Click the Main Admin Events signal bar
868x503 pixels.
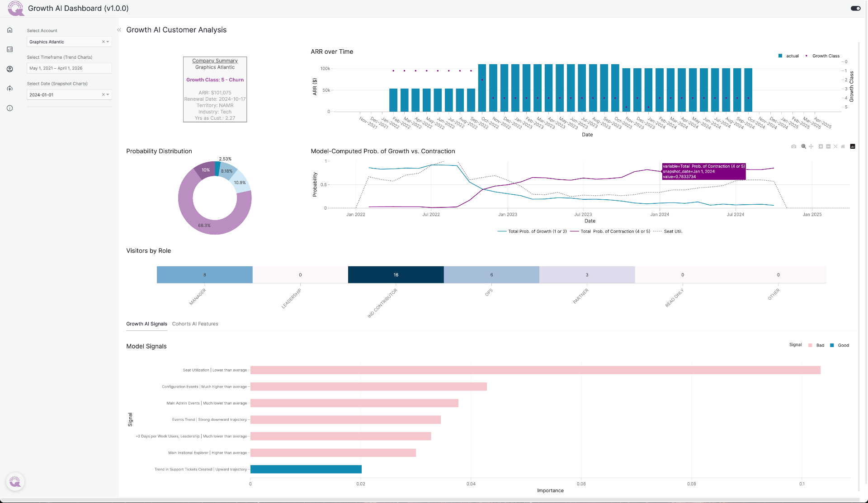click(x=354, y=403)
